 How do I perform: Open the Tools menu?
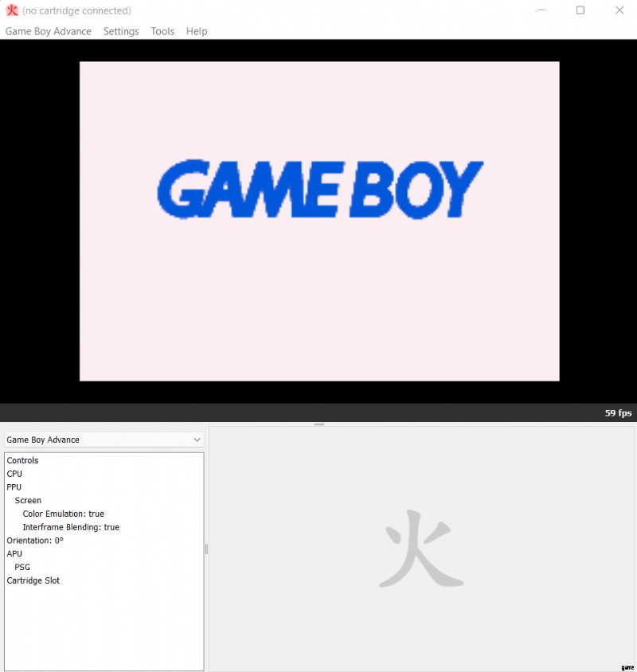point(162,31)
